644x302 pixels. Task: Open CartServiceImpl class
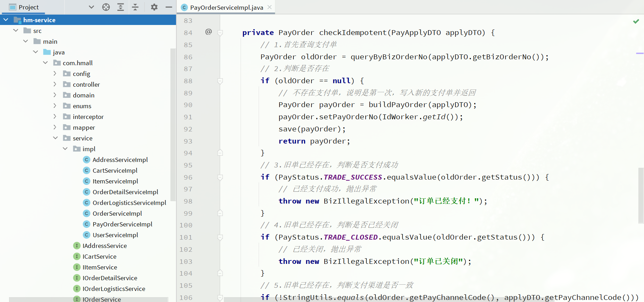pyautogui.click(x=115, y=171)
